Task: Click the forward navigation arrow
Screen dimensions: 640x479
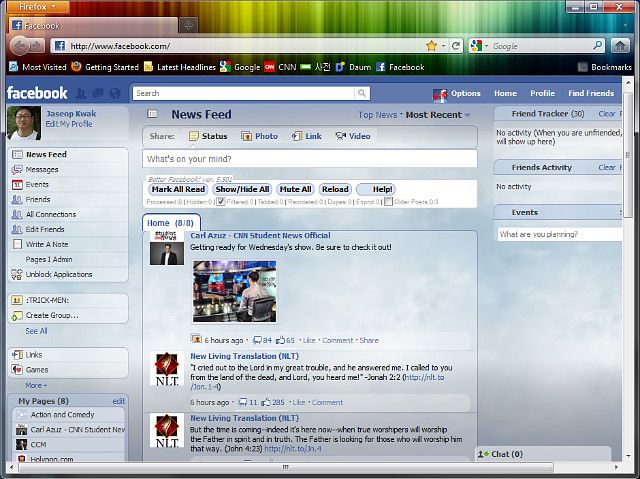Action: [x=37, y=46]
